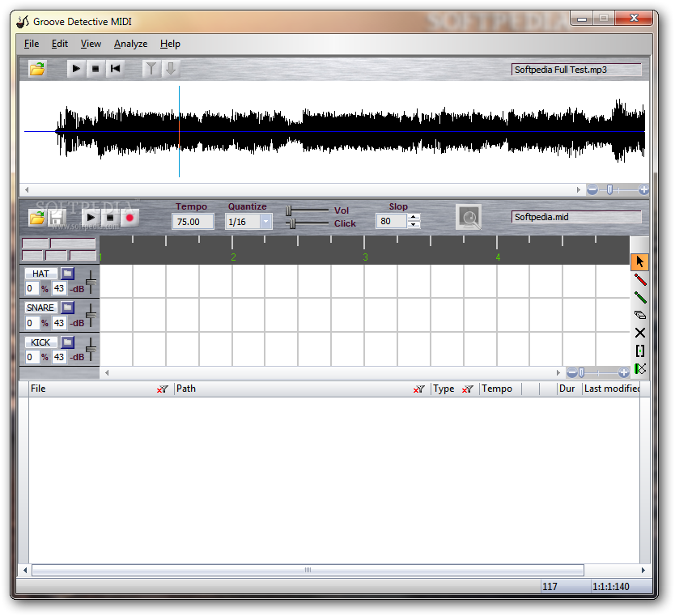Screen dimensions: 675x616
Task: Click the HAT track button
Action: 40,274
